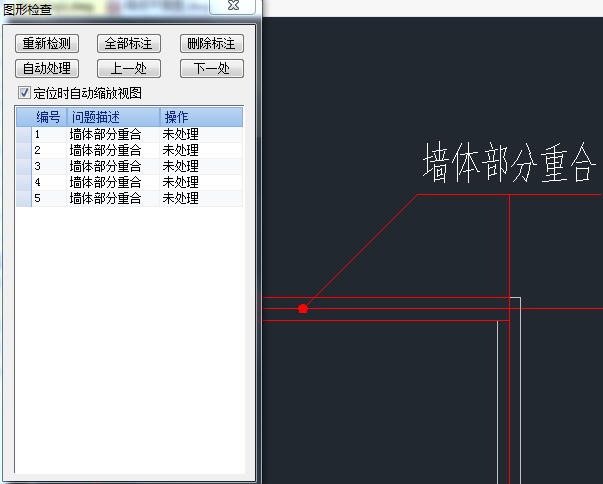603x484 pixels.
Task: Click 墙体部分重合 description in row 4
Action: [105, 182]
